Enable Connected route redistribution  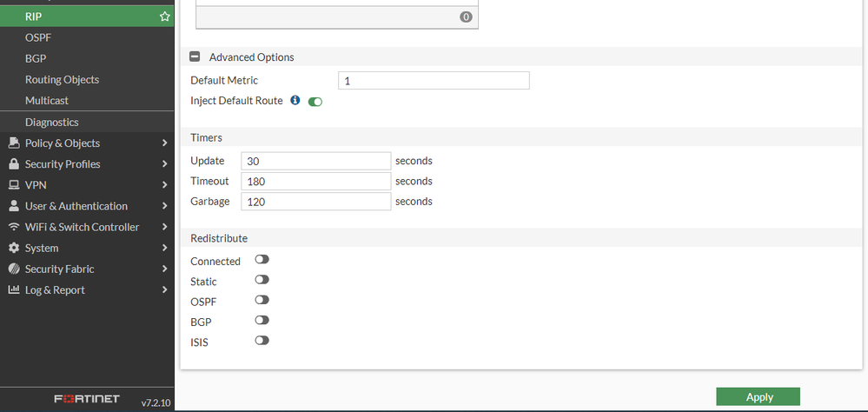(262, 260)
